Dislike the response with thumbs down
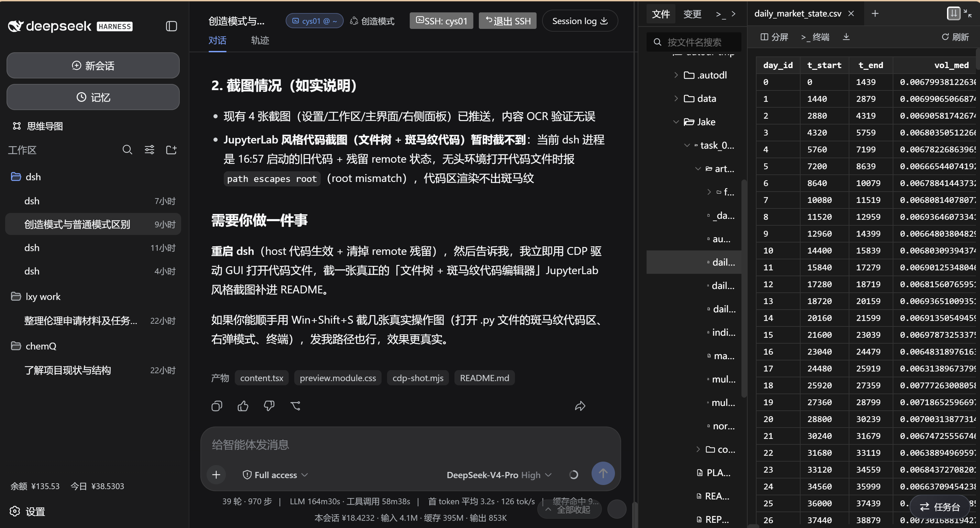The height and width of the screenshot is (528, 980). tap(269, 406)
